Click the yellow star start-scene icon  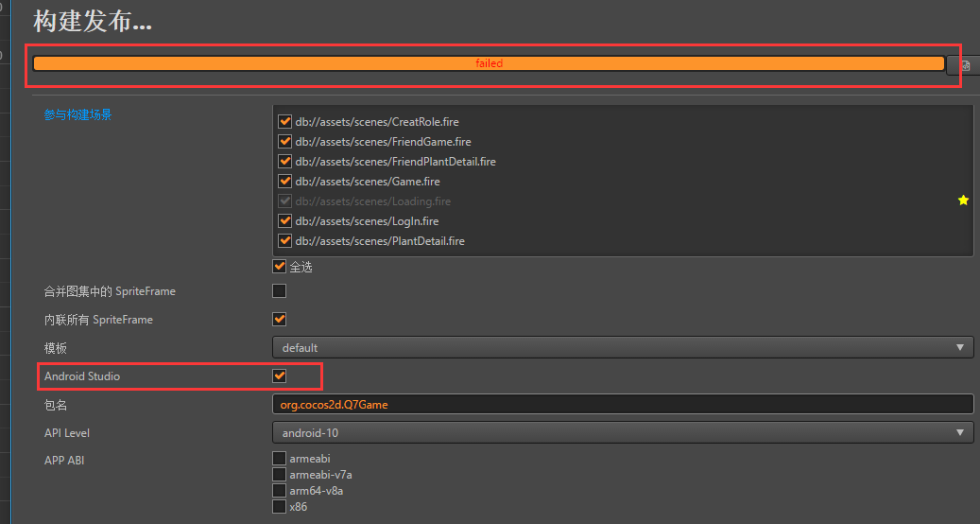[963, 201]
